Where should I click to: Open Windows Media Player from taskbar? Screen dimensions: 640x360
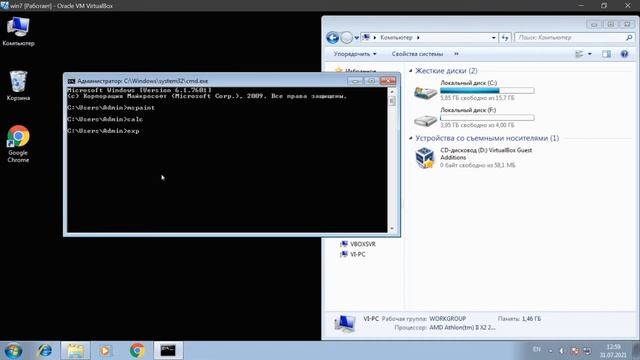pos(105,351)
